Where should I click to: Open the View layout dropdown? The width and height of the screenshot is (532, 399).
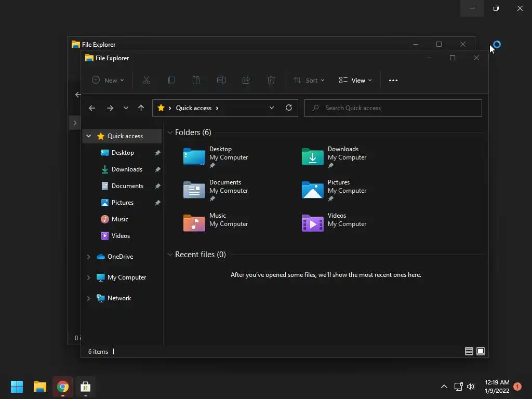pos(355,81)
